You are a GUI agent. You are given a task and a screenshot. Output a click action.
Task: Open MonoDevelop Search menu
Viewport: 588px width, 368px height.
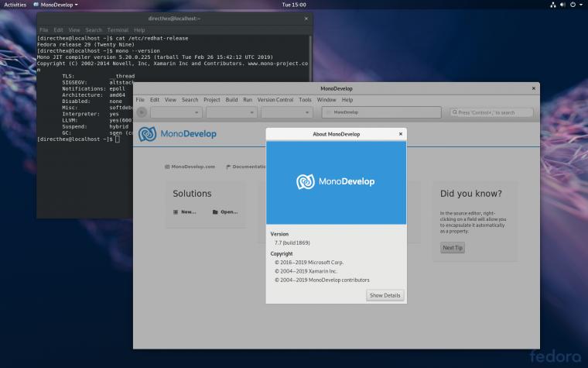[190, 99]
